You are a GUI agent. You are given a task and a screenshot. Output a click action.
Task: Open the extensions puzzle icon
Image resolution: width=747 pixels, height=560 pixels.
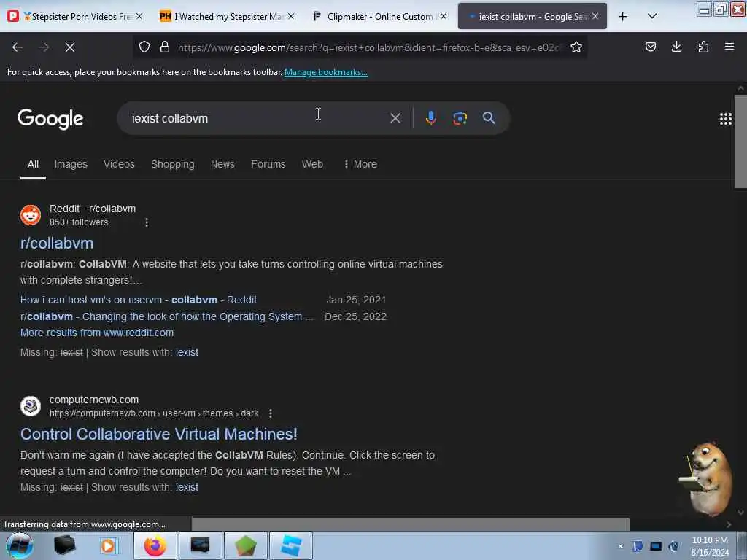coord(703,47)
